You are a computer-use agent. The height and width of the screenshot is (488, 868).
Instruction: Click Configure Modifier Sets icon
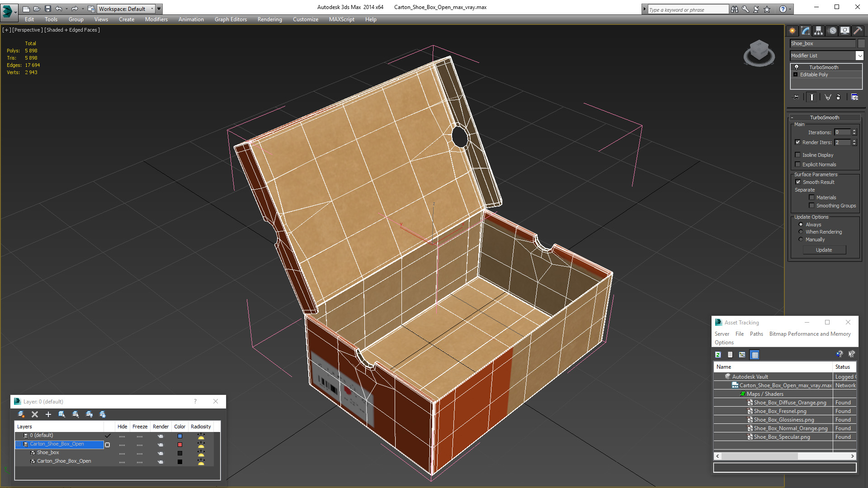tap(854, 97)
